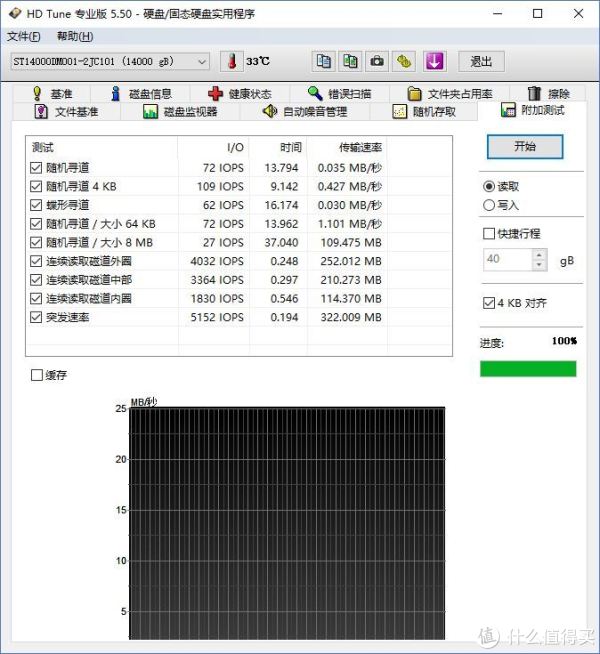Uncheck the 随机寻道 4 KB checkbox
Image resolution: width=600 pixels, height=654 pixels.
point(36,186)
